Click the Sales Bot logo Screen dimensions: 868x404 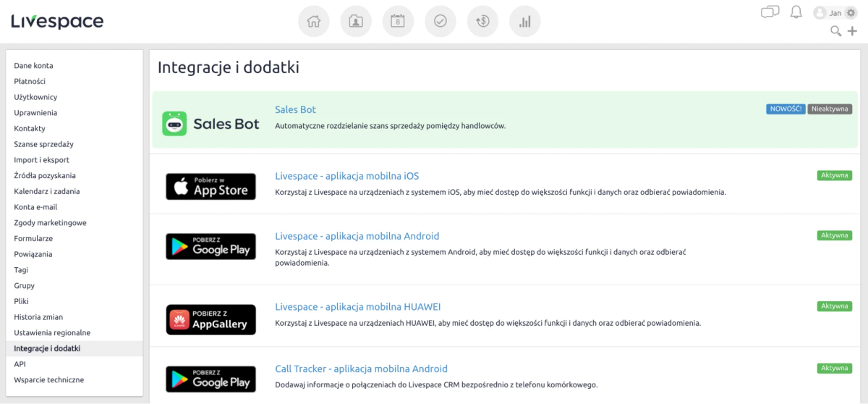coord(210,124)
